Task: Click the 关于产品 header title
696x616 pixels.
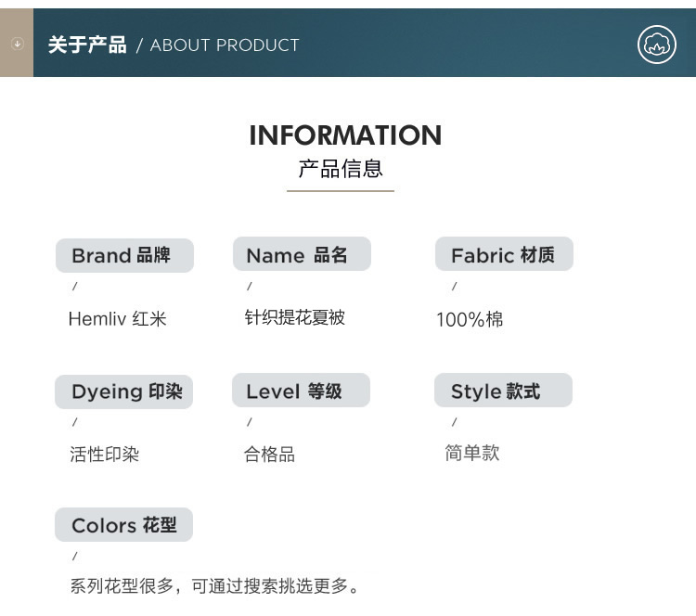Action: coord(87,45)
